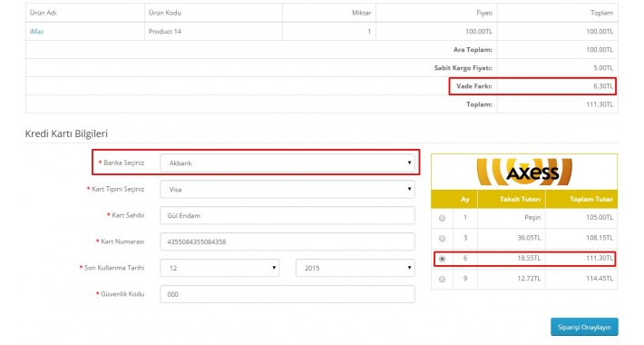Click the Ay column header

[465, 199]
